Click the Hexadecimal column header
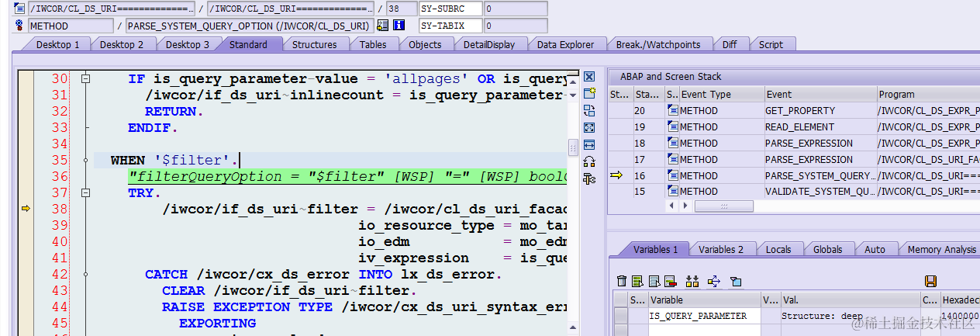The height and width of the screenshot is (336, 980). pyautogui.click(x=960, y=300)
